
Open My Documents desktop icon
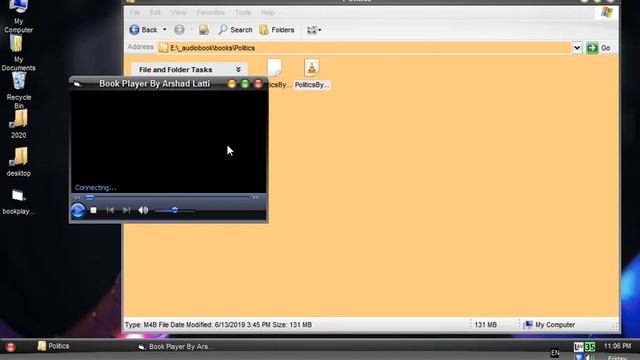[x=18, y=53]
